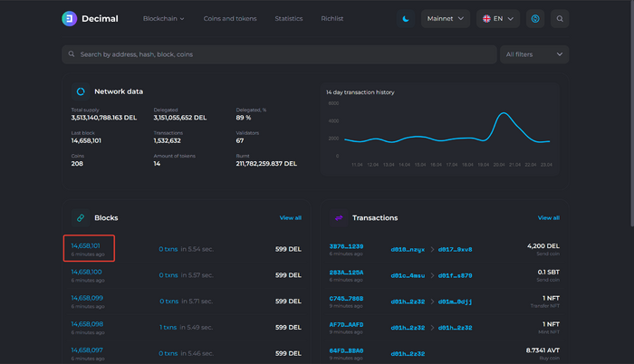This screenshot has height=364, width=634.
Task: View all blocks link
Action: [x=291, y=217]
